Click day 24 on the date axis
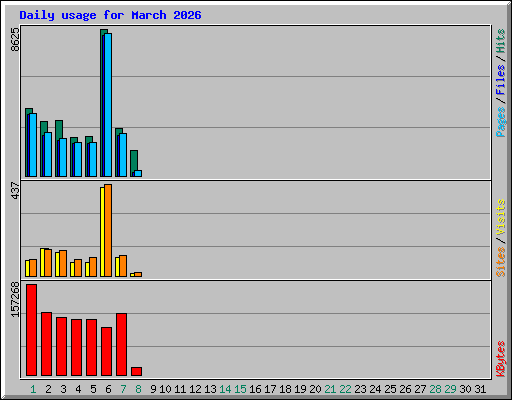Screen dimensions: 512x400 coord(375,389)
